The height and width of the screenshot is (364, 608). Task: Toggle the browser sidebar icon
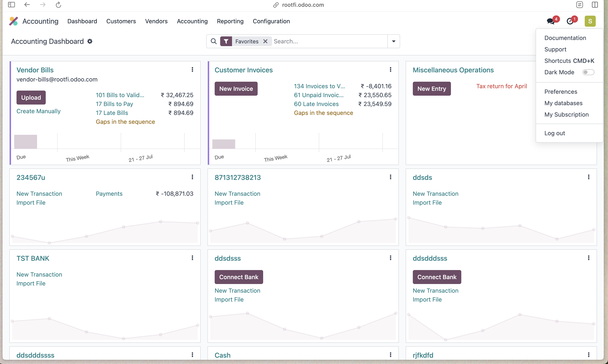(x=11, y=5)
